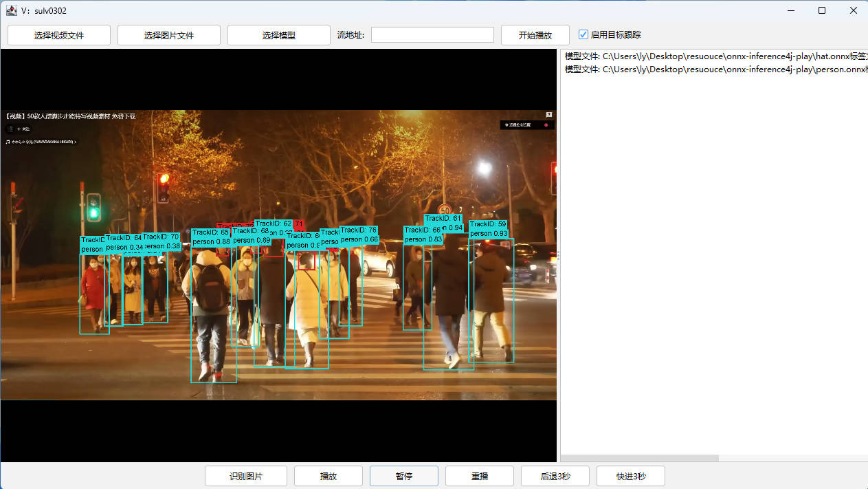The width and height of the screenshot is (868, 489).
Task: Restart video with 重播 button
Action: point(480,476)
